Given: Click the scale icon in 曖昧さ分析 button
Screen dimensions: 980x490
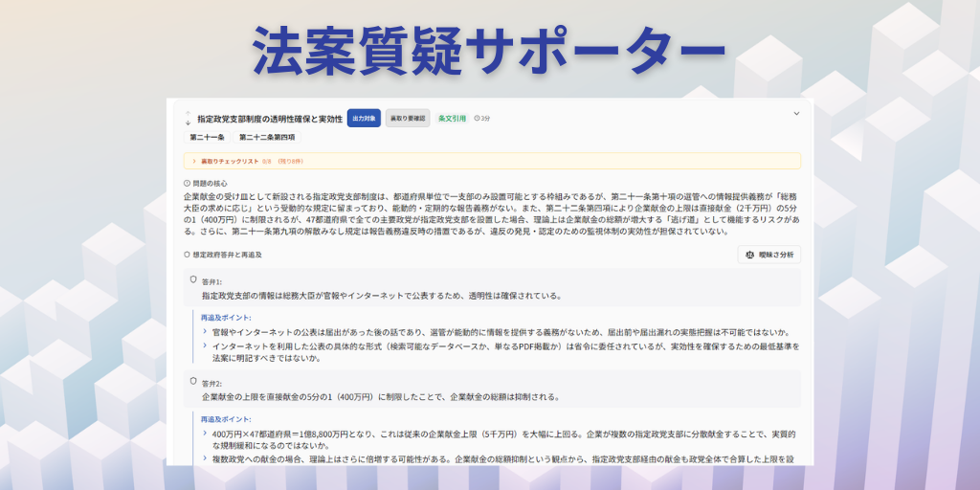Looking at the screenshot, I should (750, 255).
